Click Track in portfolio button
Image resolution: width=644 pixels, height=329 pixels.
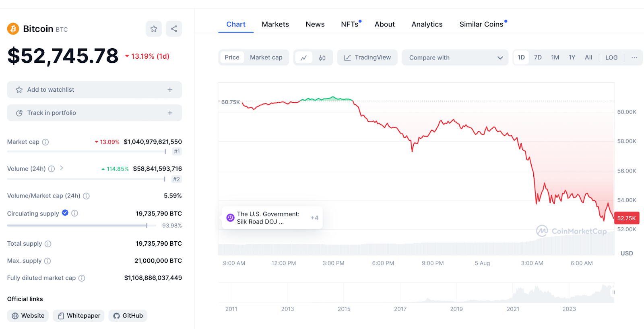(95, 113)
